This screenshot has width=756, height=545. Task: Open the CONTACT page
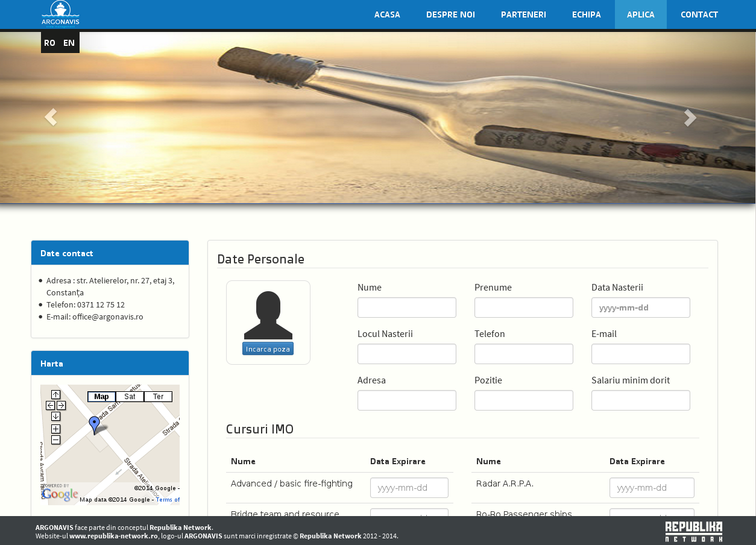(x=699, y=14)
